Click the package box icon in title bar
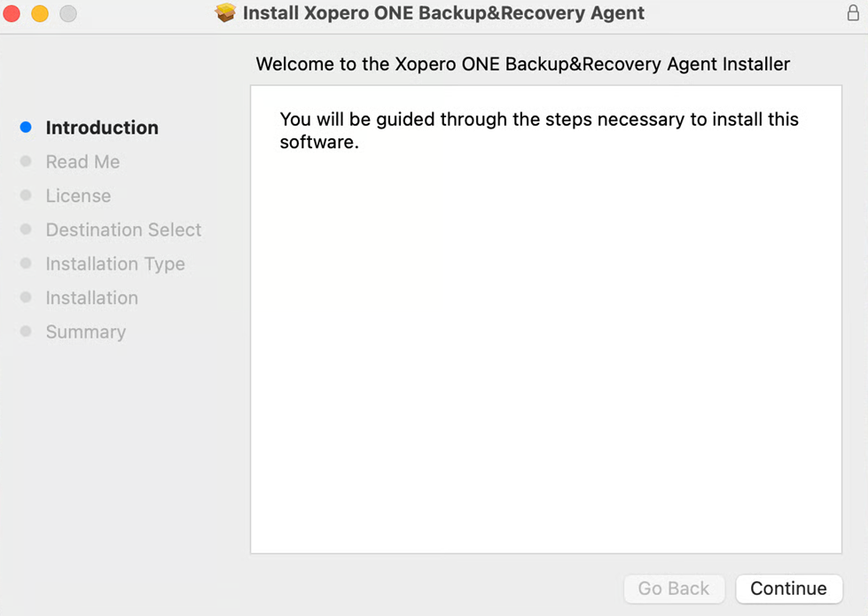 click(226, 13)
